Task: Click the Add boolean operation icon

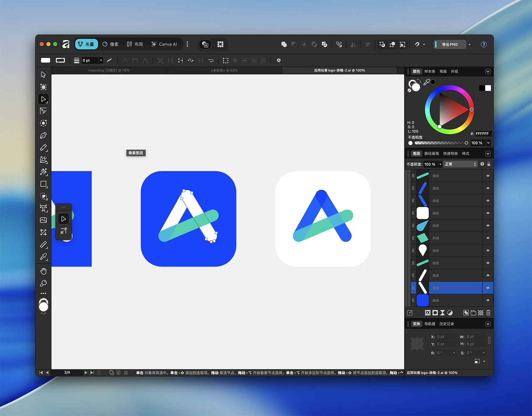Action: coord(284,44)
